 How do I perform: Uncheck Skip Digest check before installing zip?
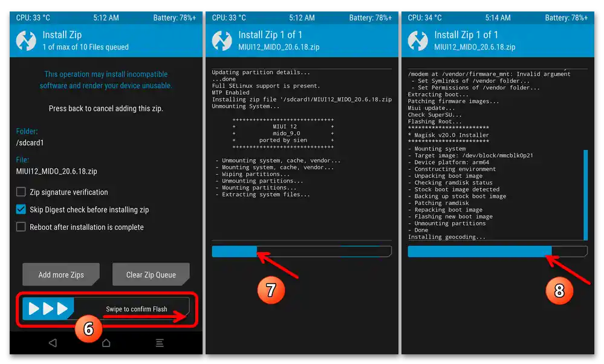pyautogui.click(x=21, y=209)
